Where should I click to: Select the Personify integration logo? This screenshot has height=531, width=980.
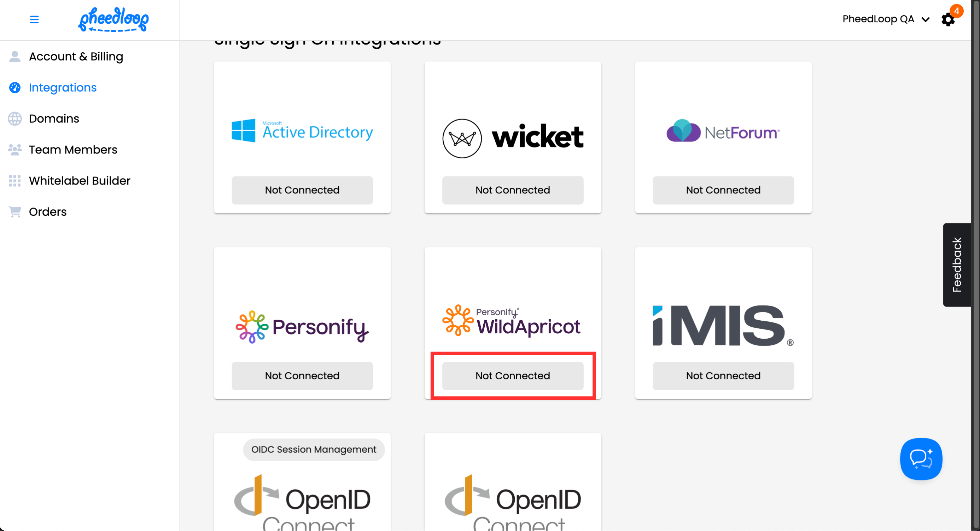pyautogui.click(x=302, y=327)
